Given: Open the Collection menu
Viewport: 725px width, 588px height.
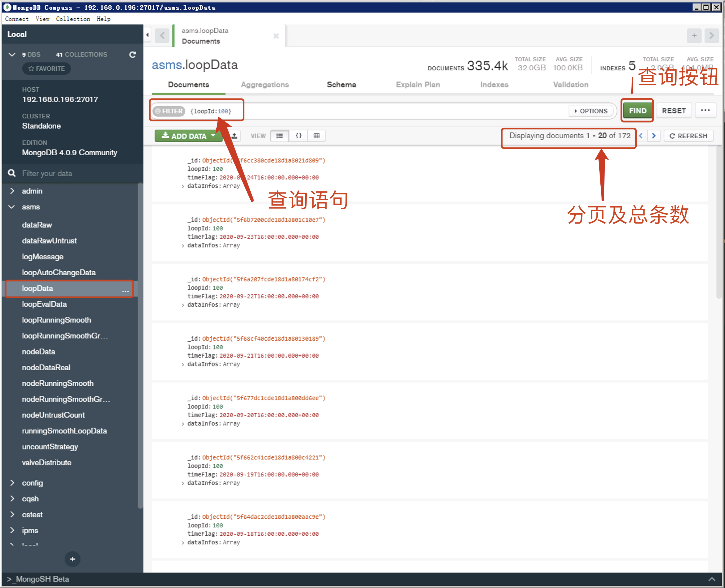Looking at the screenshot, I should pyautogui.click(x=73, y=19).
